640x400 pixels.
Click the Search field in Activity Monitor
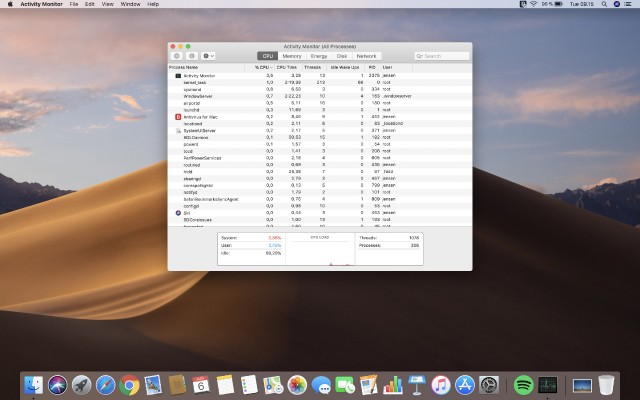pos(442,56)
